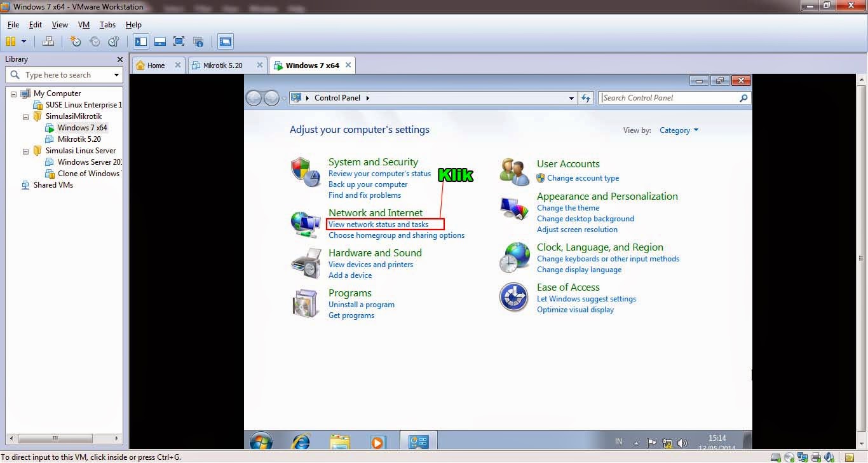
Task: Collapse the Simulasi Linux Server folder node
Action: (x=26, y=151)
